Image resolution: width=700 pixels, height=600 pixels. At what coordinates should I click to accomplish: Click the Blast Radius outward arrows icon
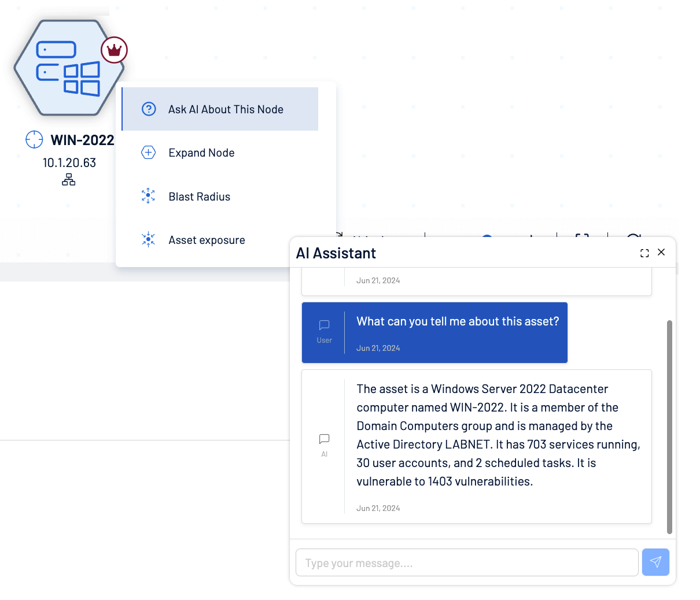149,196
